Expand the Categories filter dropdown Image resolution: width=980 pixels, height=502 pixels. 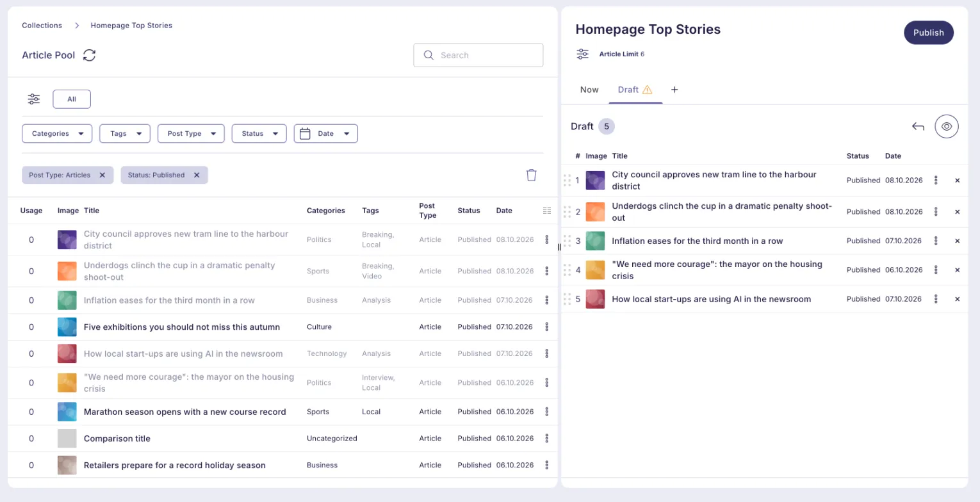(x=57, y=133)
